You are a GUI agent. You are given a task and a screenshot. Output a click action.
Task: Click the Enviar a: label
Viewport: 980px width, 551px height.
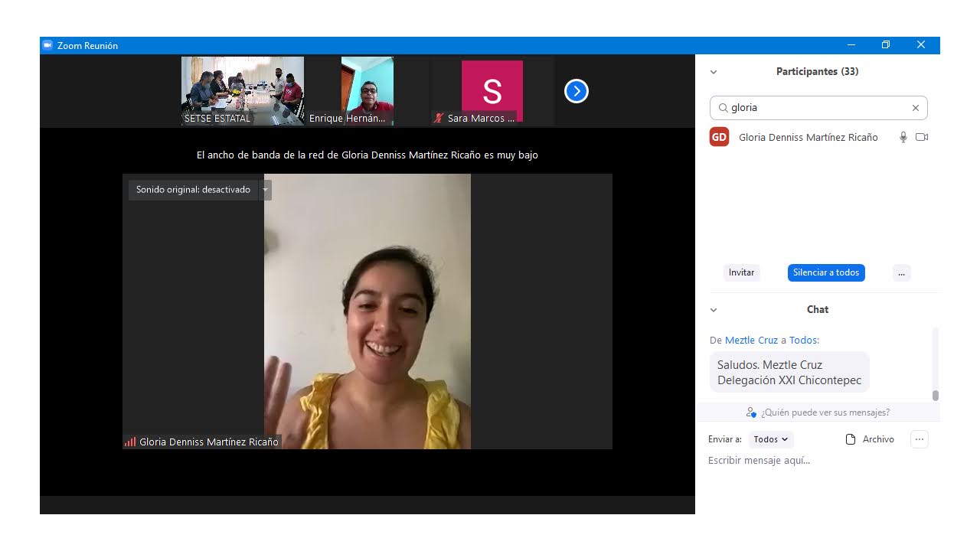(725, 439)
